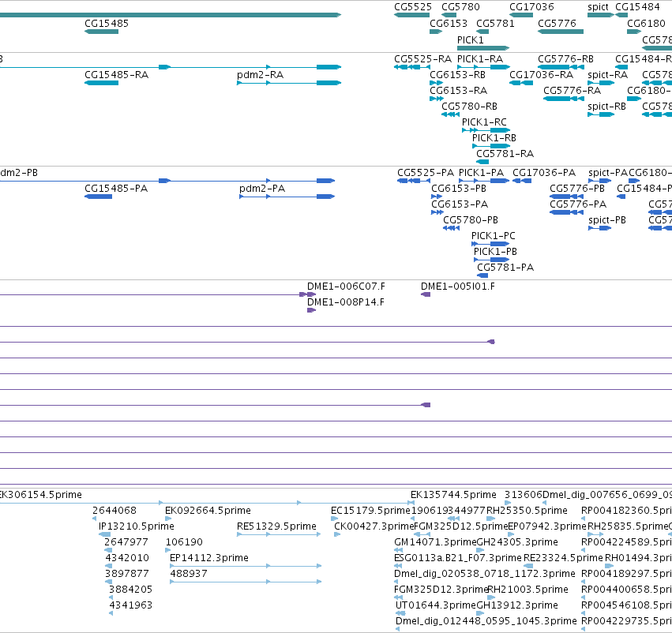Click the CG5781-PA protein label
Image resolution: width=672 pixels, height=633 pixels.
[505, 268]
